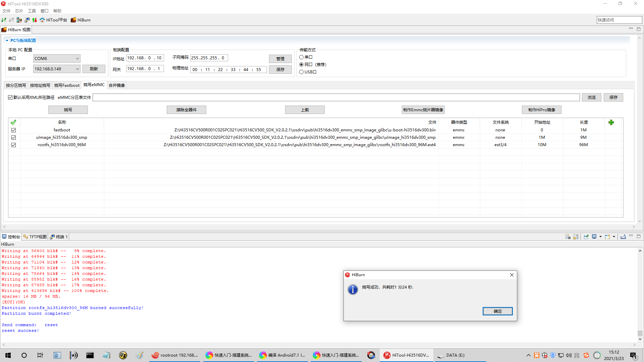The image size is (644, 362).
Task: Click the 确定 button in the HiBurn dialog
Action: tap(497, 311)
